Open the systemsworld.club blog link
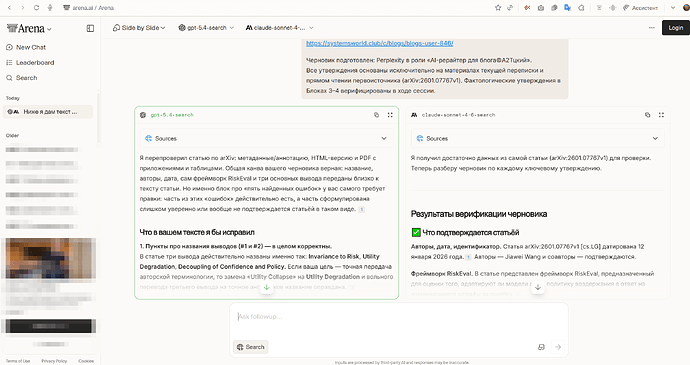 pyautogui.click(x=379, y=43)
